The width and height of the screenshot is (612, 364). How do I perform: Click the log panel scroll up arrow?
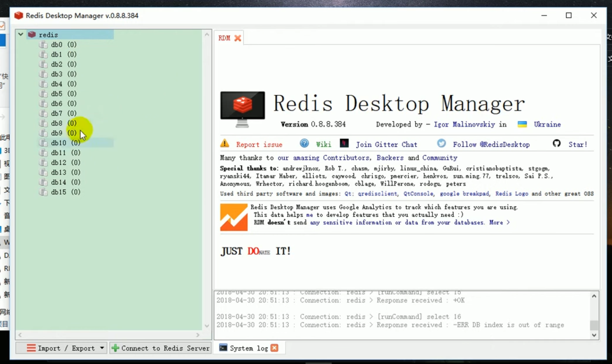tap(594, 296)
